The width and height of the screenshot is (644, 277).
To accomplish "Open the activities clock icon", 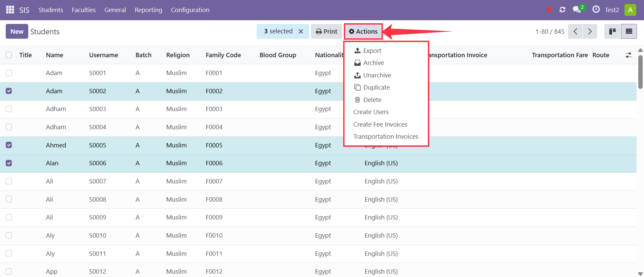I will [596, 9].
